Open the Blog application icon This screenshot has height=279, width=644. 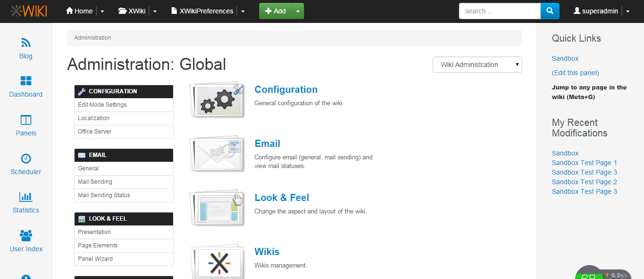pyautogui.click(x=26, y=43)
